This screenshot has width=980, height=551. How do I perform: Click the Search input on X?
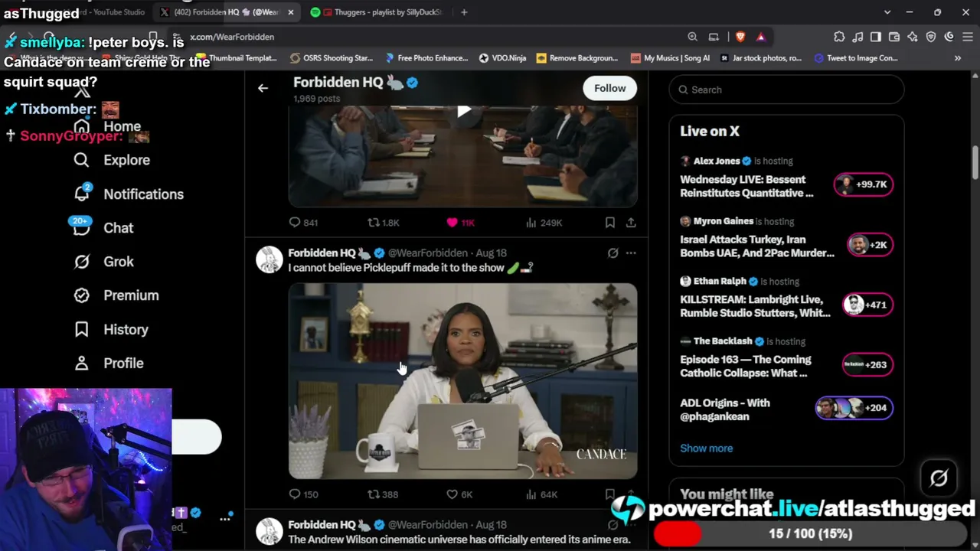click(786, 90)
